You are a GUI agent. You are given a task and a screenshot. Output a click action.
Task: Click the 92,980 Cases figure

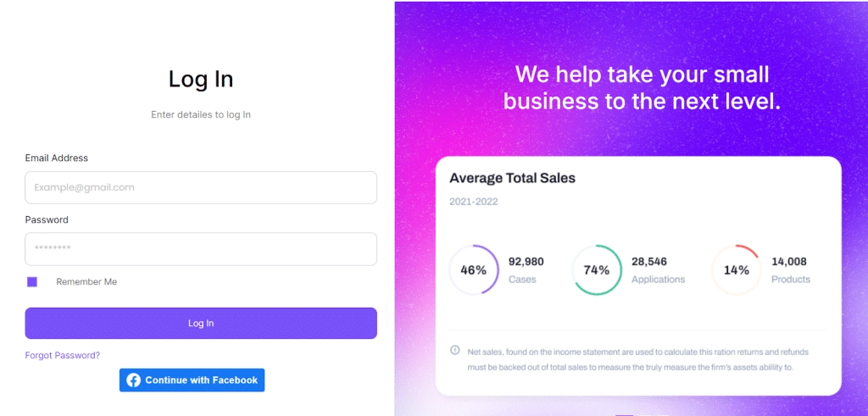[526, 262]
